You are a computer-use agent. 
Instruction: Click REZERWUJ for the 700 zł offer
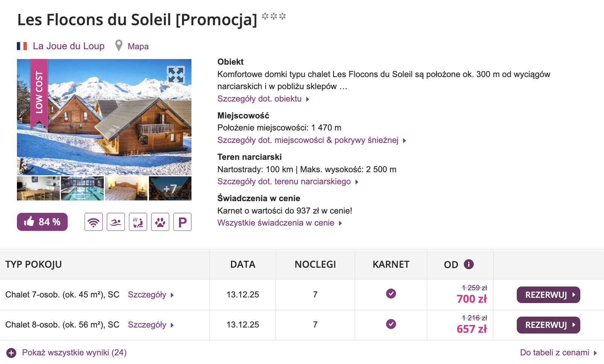(548, 294)
